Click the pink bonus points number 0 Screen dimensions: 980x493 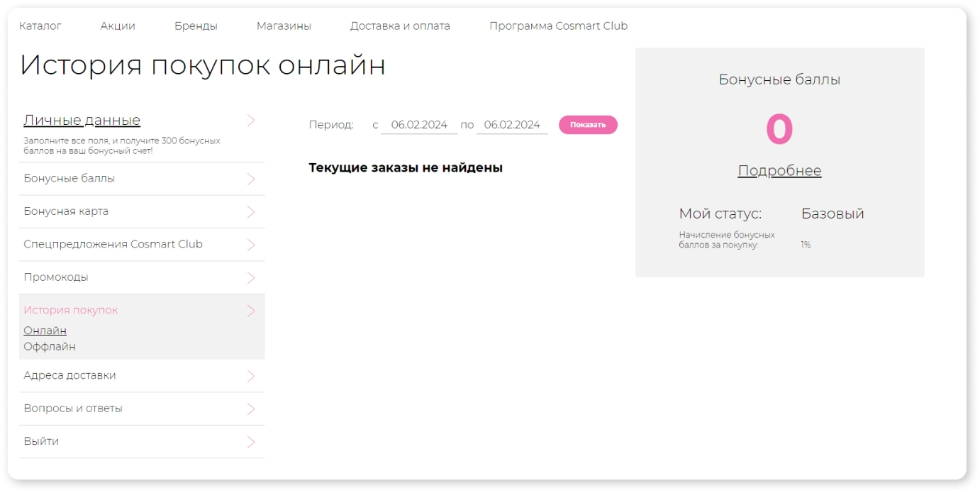(779, 130)
